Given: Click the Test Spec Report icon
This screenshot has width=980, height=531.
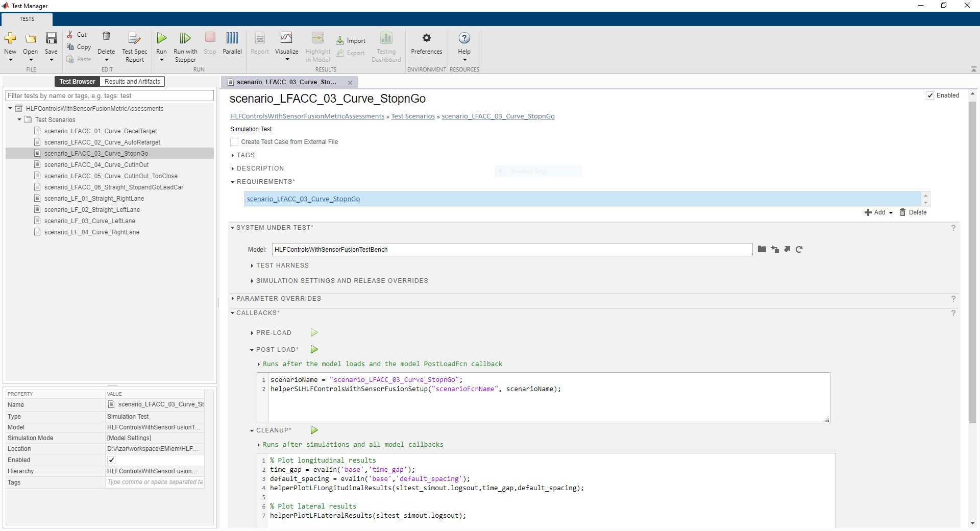Looking at the screenshot, I should [134, 38].
